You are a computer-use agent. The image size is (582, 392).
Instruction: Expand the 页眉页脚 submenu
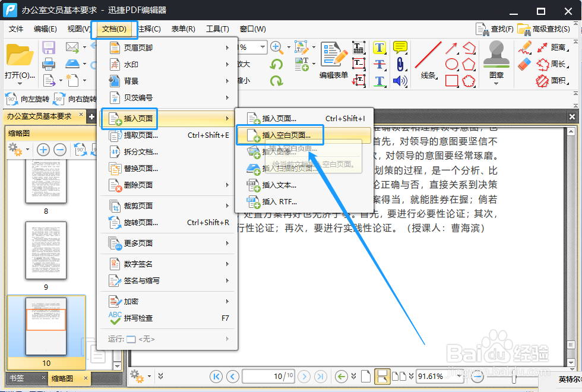click(x=167, y=48)
